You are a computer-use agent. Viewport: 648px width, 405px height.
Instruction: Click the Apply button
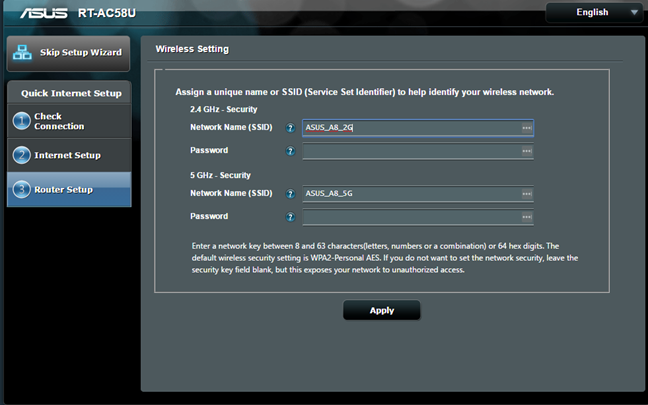381,310
